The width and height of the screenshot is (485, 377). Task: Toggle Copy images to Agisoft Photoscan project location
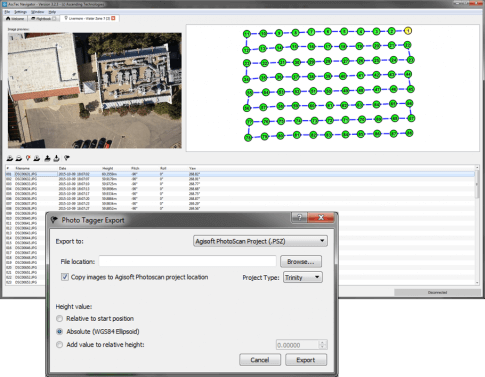(65, 277)
